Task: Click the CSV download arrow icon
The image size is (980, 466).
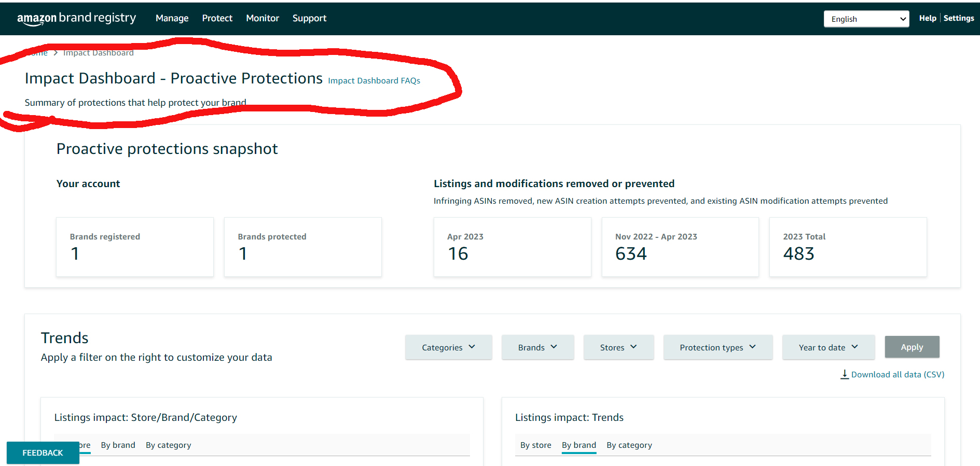Action: pyautogui.click(x=845, y=374)
